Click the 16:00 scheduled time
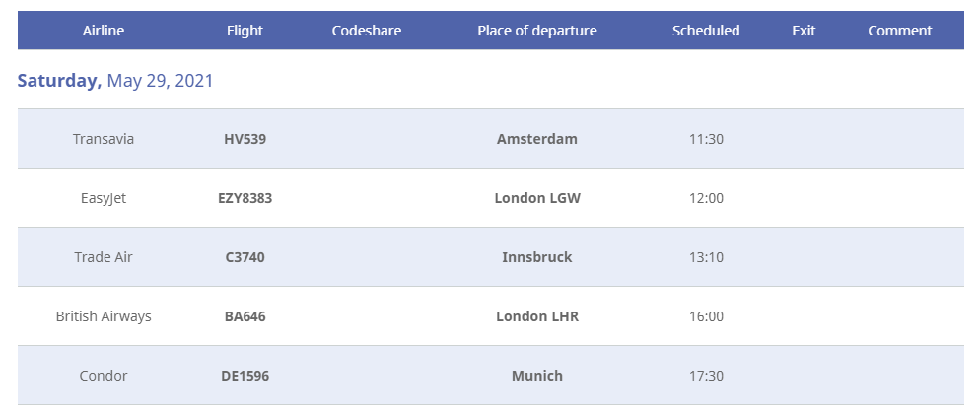This screenshot has width=980, height=416. [x=706, y=316]
